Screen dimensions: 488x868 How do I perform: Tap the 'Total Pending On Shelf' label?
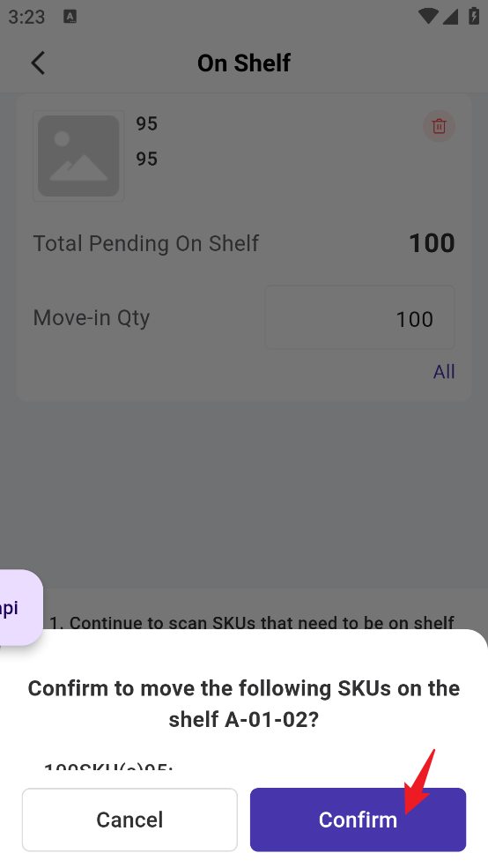pyautogui.click(x=146, y=243)
